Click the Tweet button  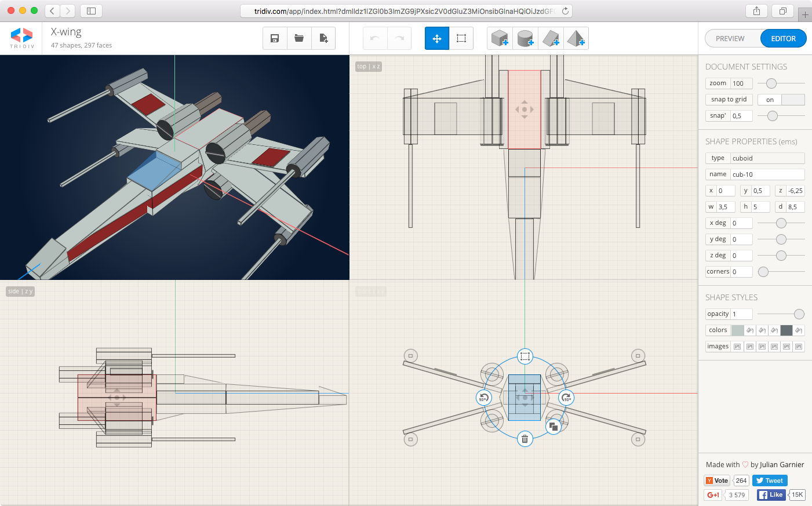coord(770,480)
